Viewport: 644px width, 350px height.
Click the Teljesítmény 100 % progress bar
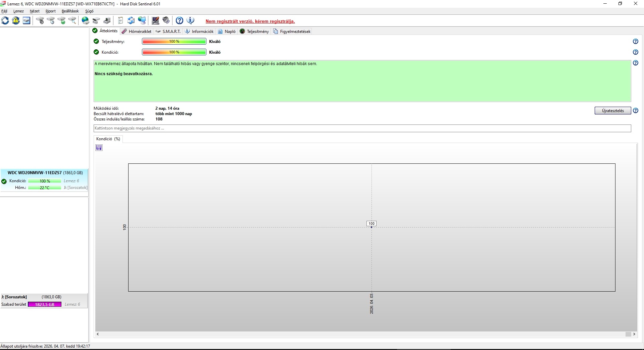pyautogui.click(x=174, y=41)
